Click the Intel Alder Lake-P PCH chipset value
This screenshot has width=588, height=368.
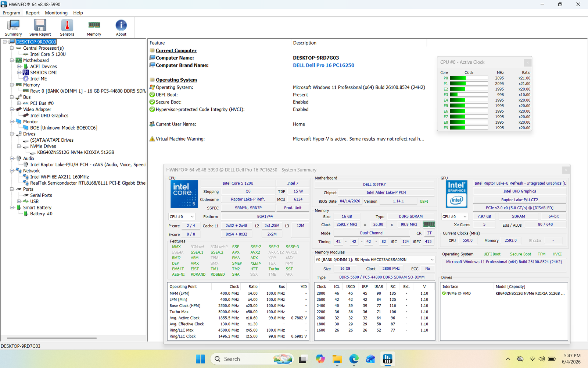click(386, 192)
